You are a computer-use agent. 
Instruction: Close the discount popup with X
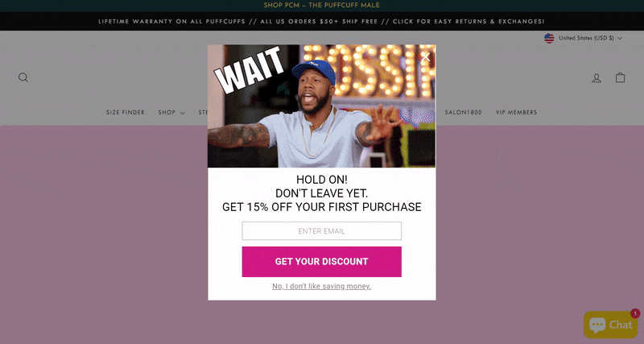pyautogui.click(x=426, y=57)
